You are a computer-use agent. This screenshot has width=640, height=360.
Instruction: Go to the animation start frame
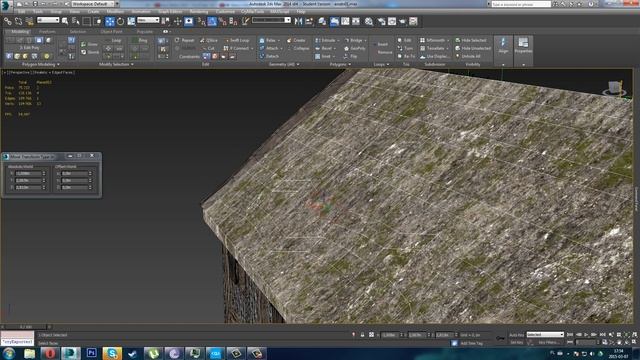tap(570, 335)
